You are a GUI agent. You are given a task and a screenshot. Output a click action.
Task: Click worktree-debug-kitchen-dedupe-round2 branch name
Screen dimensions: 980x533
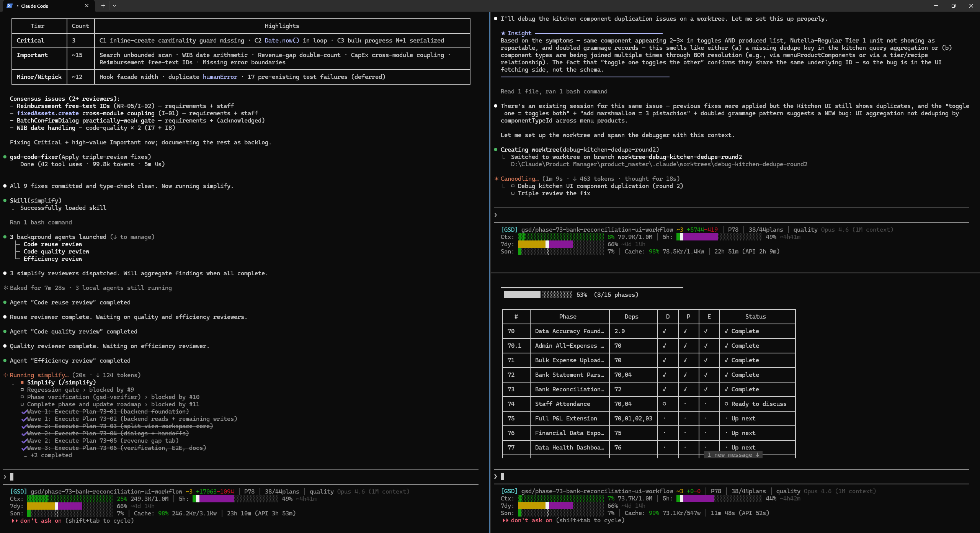click(679, 157)
